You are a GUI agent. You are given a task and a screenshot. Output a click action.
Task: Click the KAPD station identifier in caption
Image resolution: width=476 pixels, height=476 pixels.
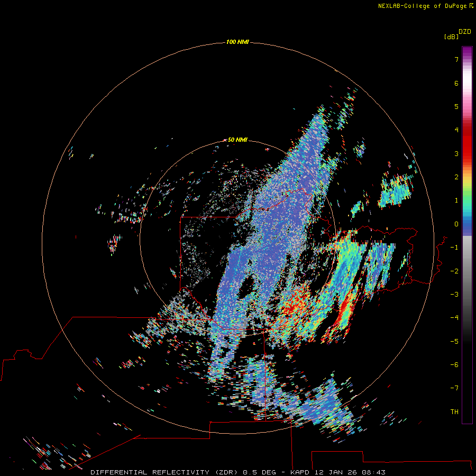[x=300, y=472]
